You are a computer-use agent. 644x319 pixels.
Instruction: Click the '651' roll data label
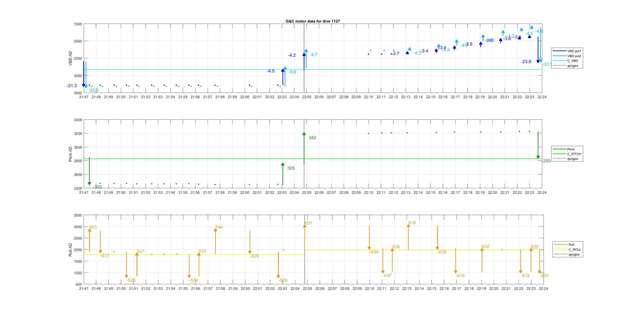(x=93, y=227)
